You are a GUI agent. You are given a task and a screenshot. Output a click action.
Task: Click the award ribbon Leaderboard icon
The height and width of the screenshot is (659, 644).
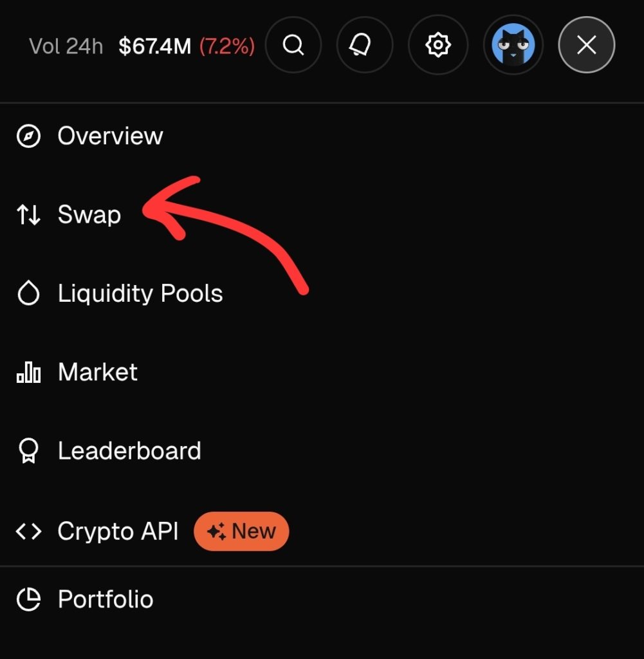28,451
